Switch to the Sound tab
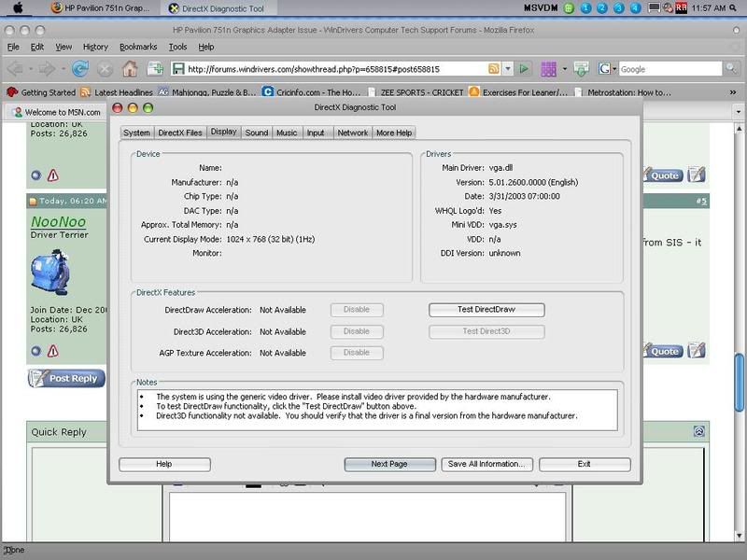Image resolution: width=747 pixels, height=560 pixels. [257, 133]
